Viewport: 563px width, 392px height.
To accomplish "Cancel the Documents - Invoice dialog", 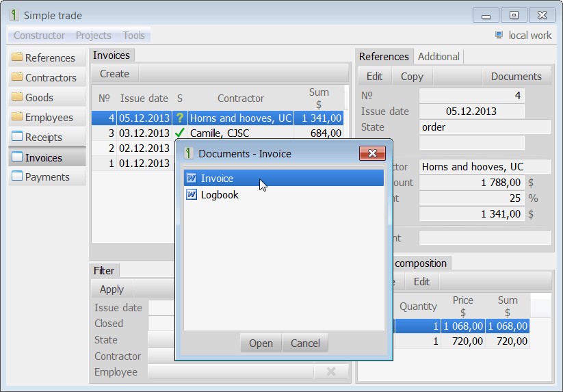I will [305, 343].
